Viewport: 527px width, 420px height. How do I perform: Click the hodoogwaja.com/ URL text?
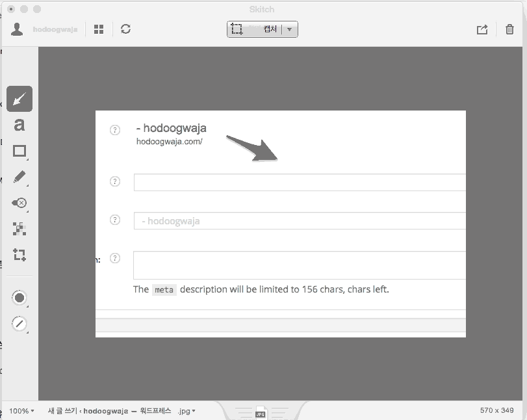170,142
